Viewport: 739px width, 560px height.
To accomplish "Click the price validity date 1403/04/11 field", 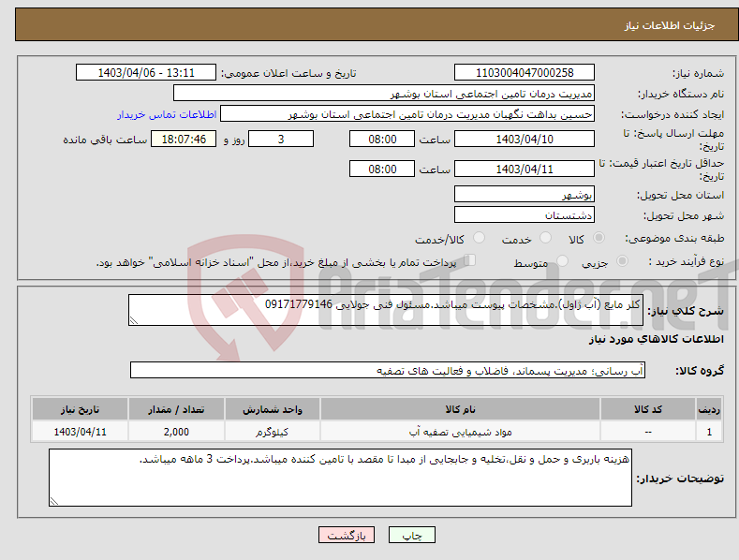I will pos(525,169).
